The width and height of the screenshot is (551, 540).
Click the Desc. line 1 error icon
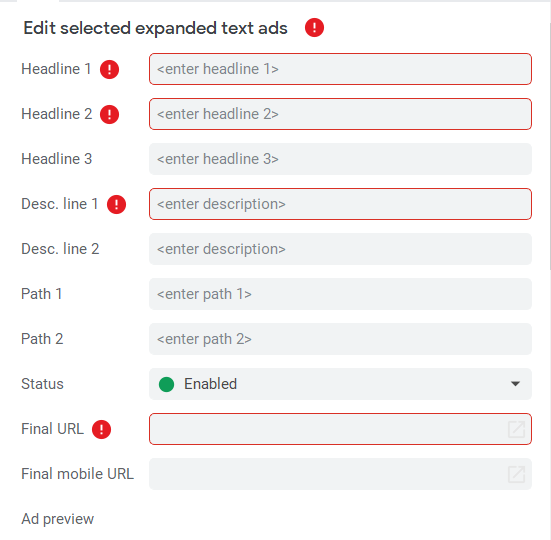click(x=116, y=204)
